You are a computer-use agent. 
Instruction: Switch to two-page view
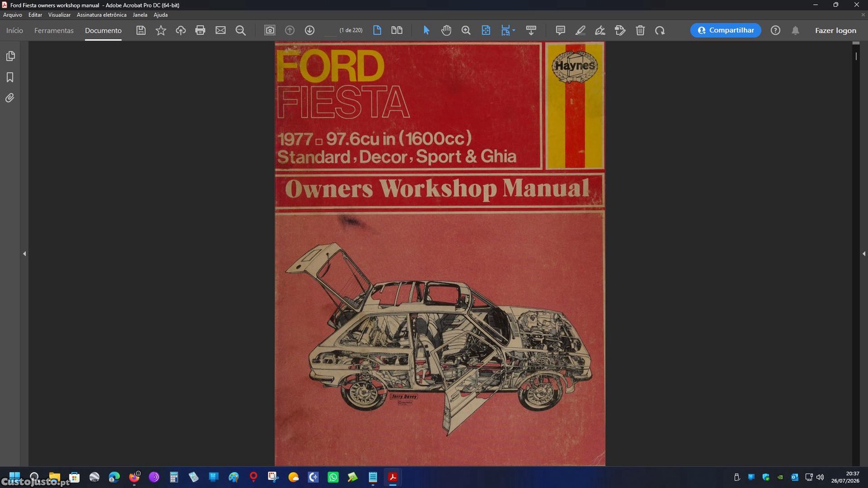[397, 30]
